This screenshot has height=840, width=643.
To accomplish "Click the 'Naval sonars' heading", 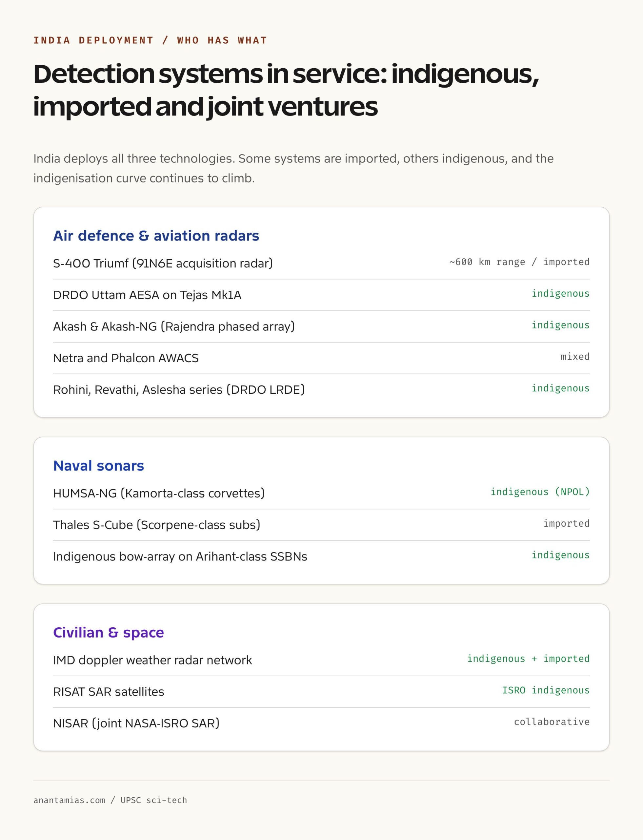I will point(99,465).
